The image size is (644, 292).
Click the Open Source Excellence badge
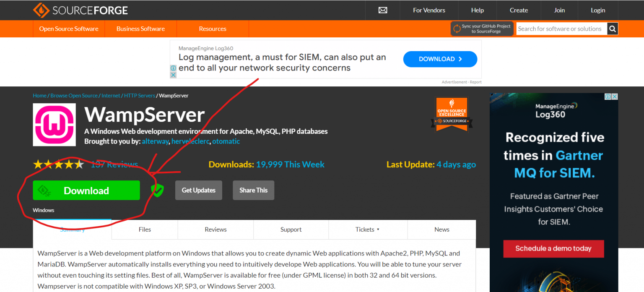click(452, 112)
